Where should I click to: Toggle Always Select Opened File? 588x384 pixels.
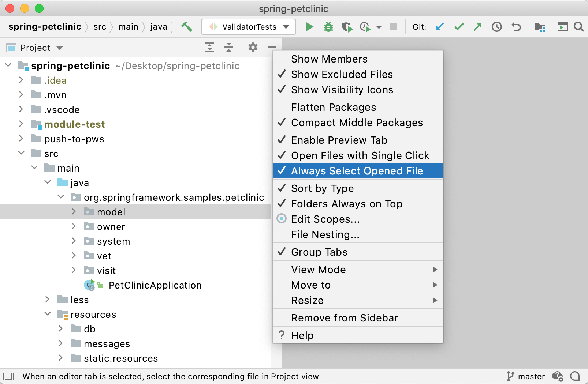358,171
